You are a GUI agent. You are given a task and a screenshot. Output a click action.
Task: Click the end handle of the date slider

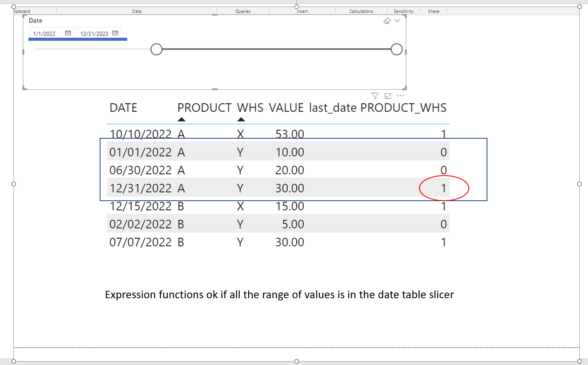pos(396,49)
